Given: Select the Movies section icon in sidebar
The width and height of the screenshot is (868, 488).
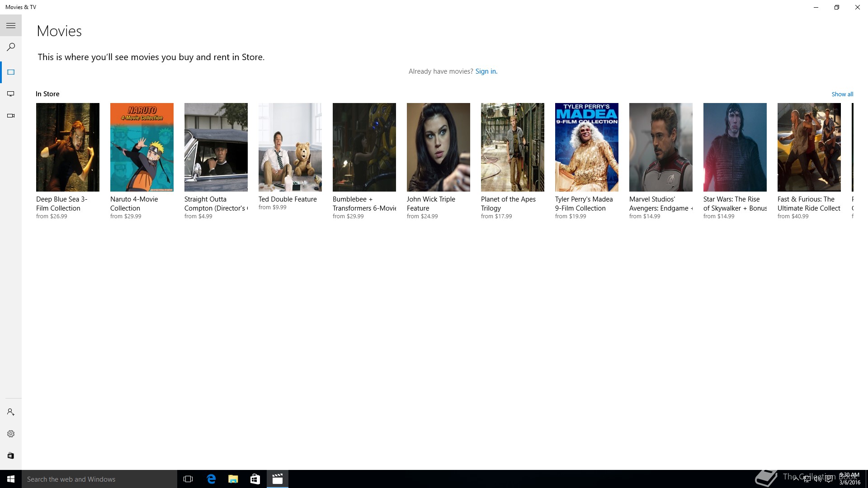Looking at the screenshot, I should pyautogui.click(x=11, y=72).
